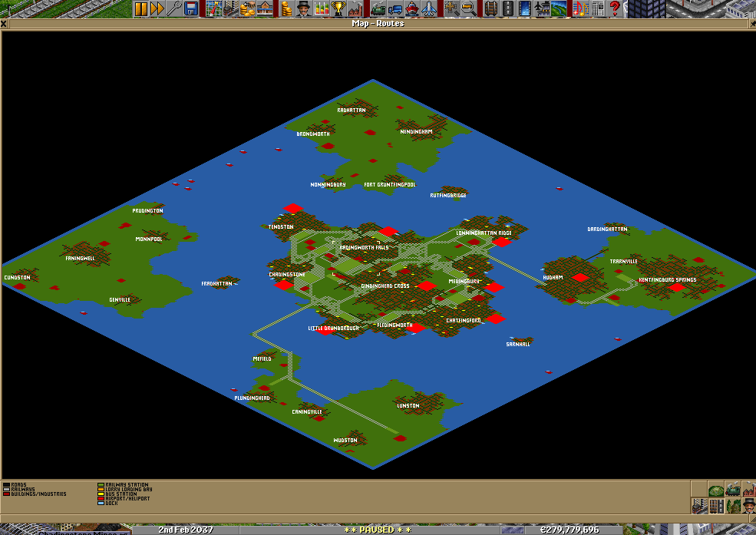Show transport routes with rail-road button
Viewport: 756px width, 535px height.
click(716, 506)
